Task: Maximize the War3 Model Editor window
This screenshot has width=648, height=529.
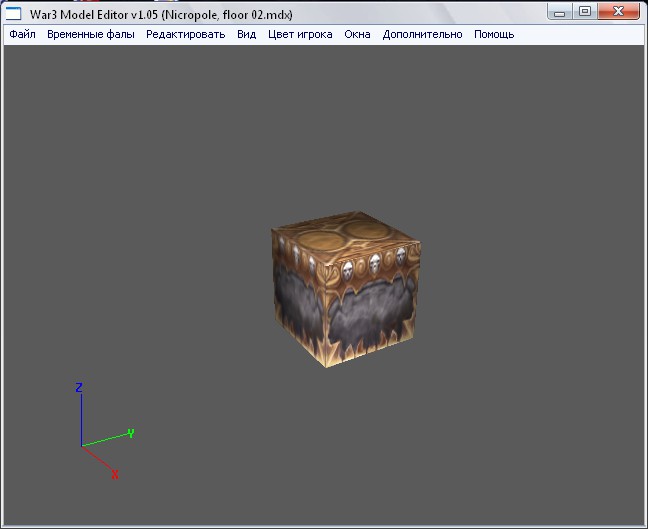Action: coord(585,12)
